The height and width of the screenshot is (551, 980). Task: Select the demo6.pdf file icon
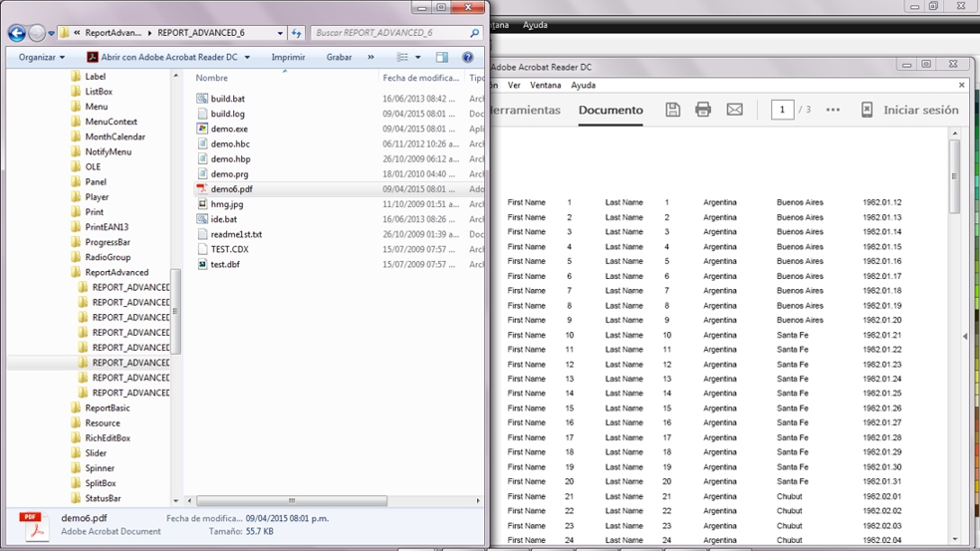[x=202, y=189]
